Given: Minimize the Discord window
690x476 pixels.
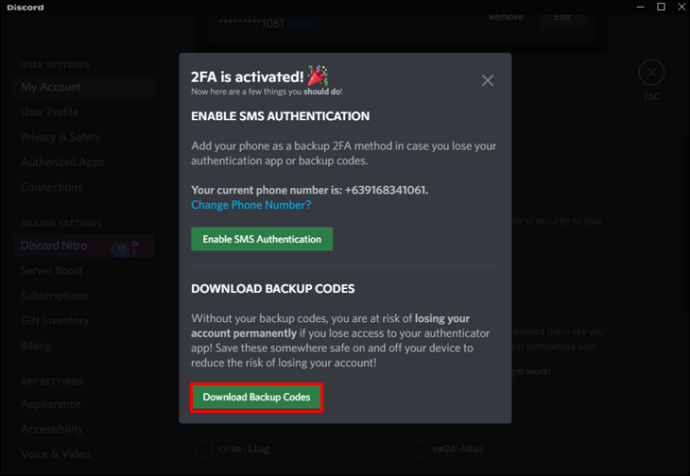Looking at the screenshot, I should pyautogui.click(x=636, y=8).
